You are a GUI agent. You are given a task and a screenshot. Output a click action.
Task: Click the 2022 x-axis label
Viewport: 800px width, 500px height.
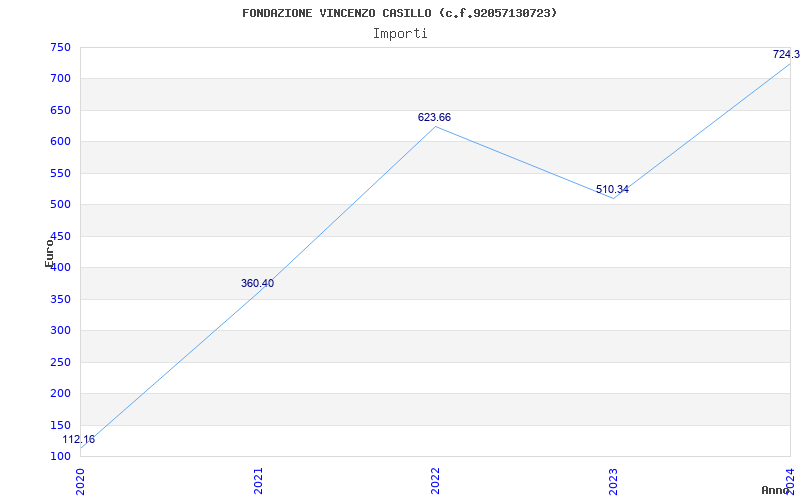point(435,481)
